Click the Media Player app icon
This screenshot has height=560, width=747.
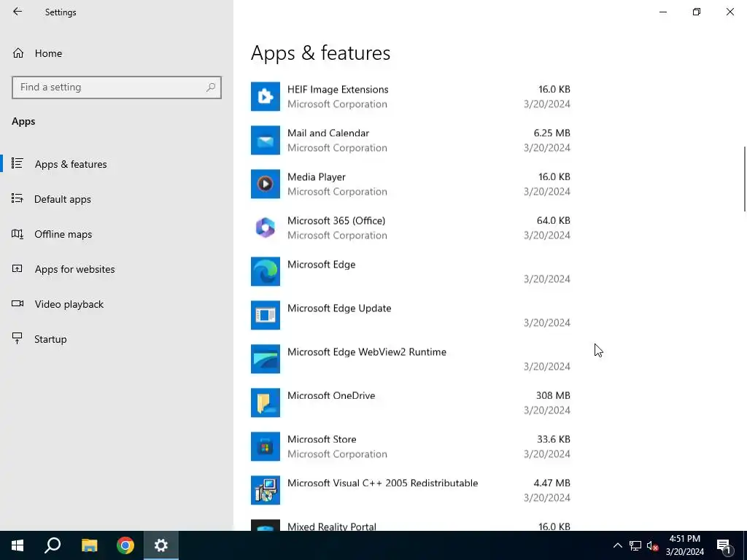click(x=266, y=184)
